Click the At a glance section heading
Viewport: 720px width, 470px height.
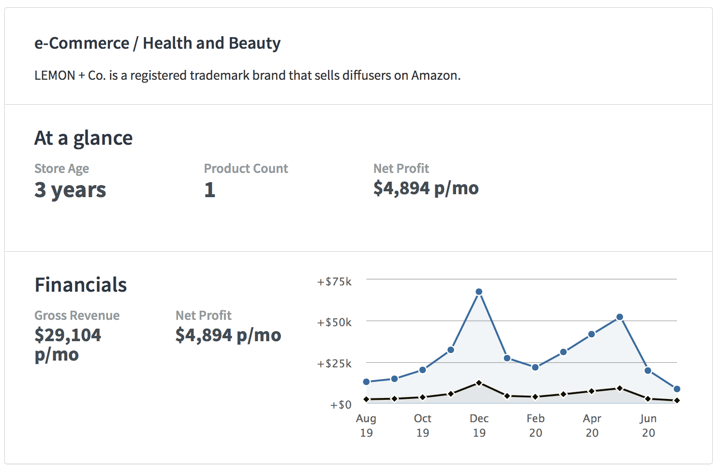(x=83, y=138)
